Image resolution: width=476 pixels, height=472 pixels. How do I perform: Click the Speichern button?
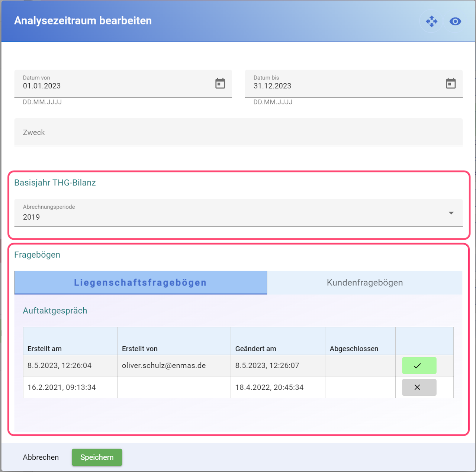pyautogui.click(x=97, y=457)
